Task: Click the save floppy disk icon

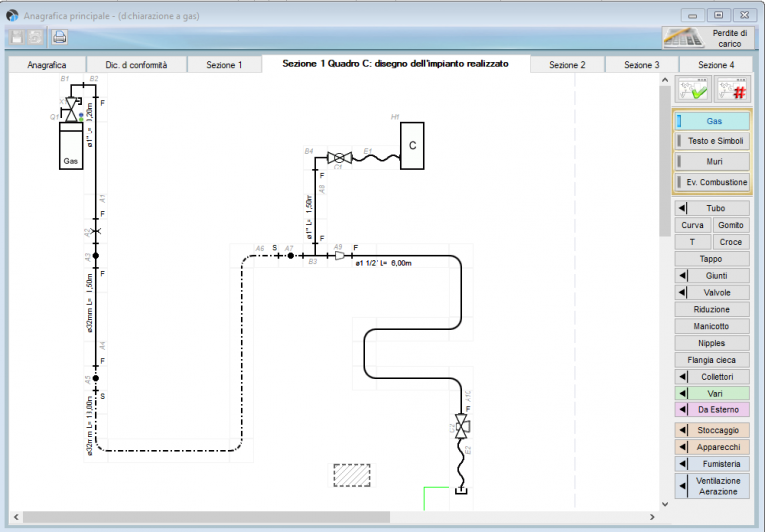Action: [17, 37]
